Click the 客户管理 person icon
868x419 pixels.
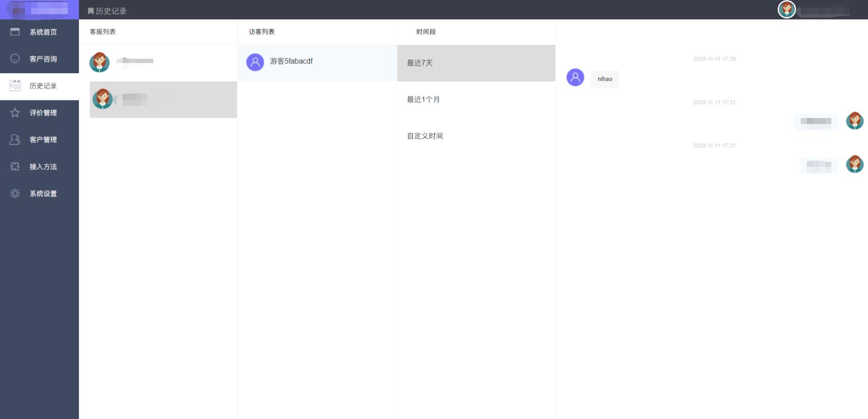[15, 139]
